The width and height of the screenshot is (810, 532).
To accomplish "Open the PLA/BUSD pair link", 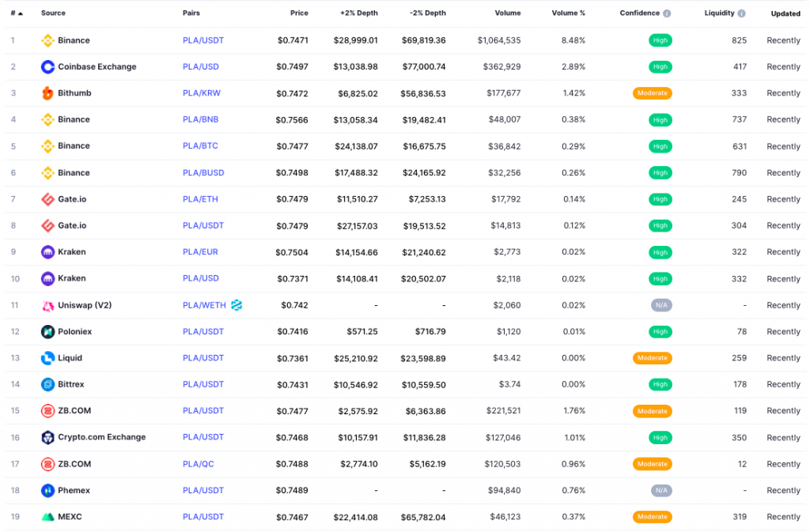I will (x=203, y=173).
